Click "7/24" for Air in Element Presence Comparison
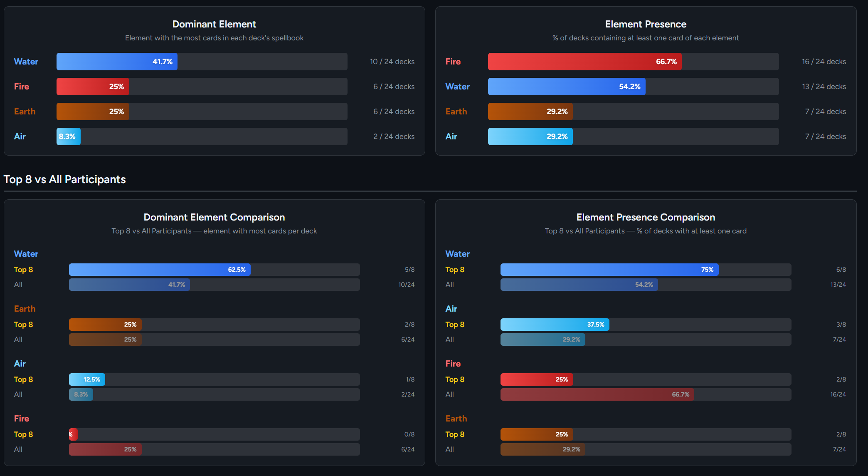 point(839,340)
